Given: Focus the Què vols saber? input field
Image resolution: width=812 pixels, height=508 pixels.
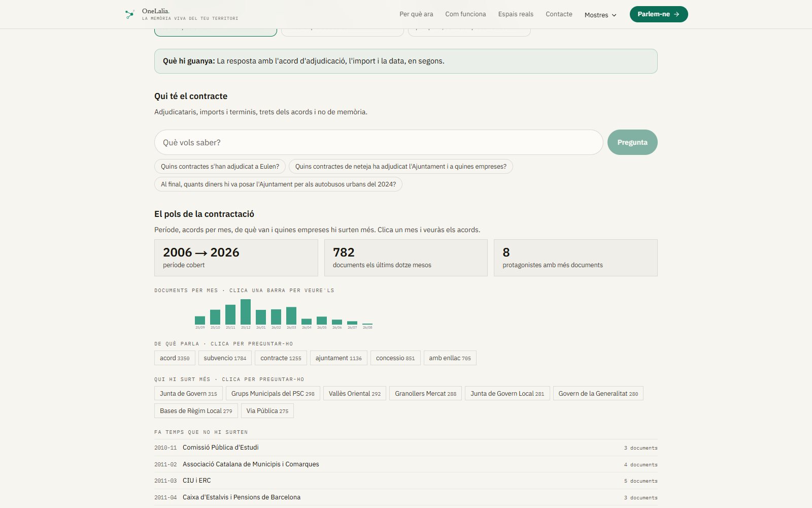Looking at the screenshot, I should point(379,142).
